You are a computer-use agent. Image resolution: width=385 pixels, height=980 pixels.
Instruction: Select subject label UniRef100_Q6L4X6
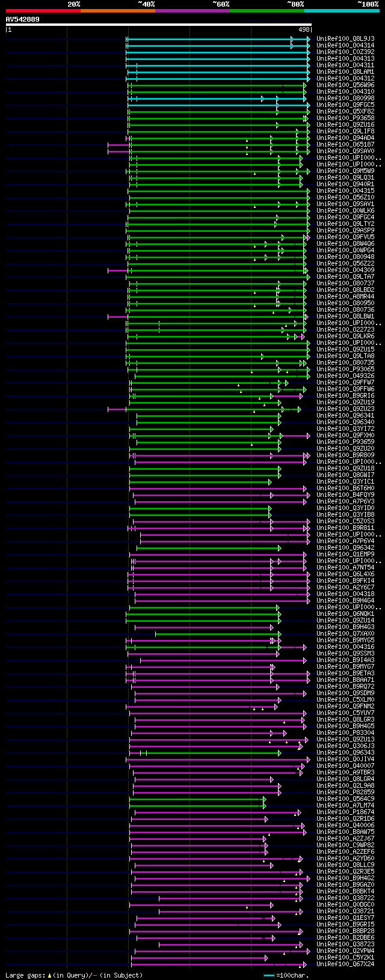[345, 574]
